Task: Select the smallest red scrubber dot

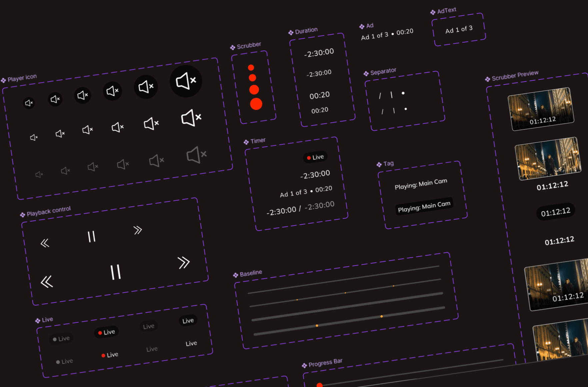Action: 251,68
